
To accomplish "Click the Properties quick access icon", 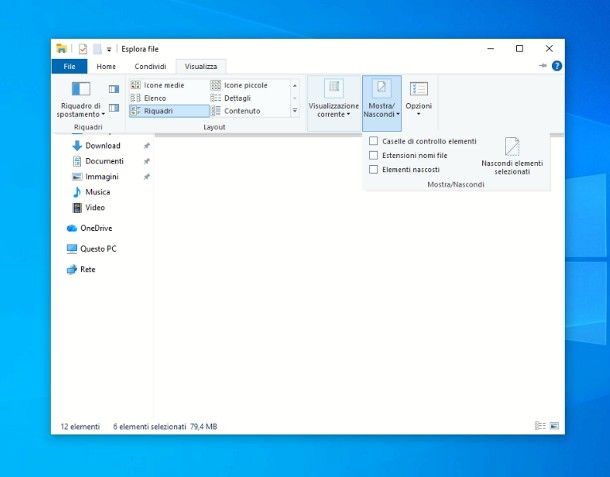I will pos(82,49).
